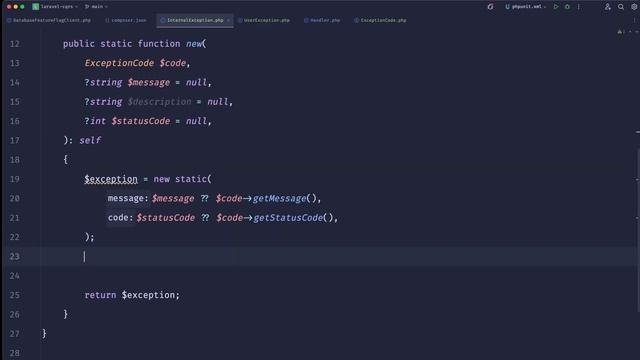Click '$message' parameter on line 14
Image resolution: width=640 pixels, height=360 pixels.
149,82
